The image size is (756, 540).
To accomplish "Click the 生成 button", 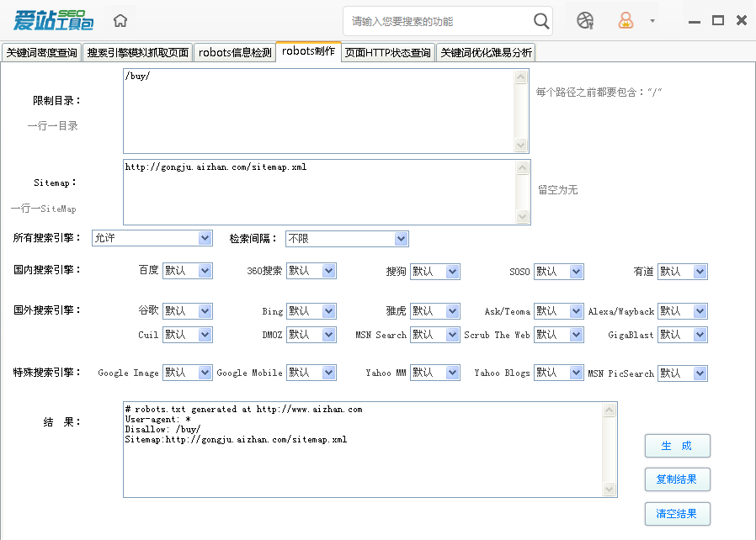I will coord(677,446).
